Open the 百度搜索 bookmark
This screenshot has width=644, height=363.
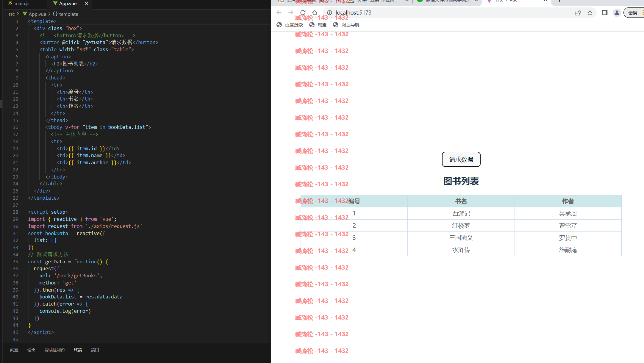pos(290,25)
